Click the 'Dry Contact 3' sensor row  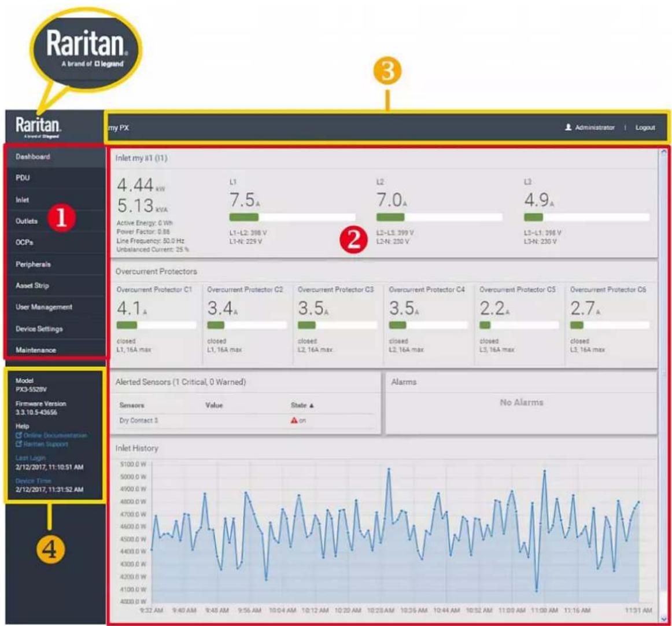[246, 421]
